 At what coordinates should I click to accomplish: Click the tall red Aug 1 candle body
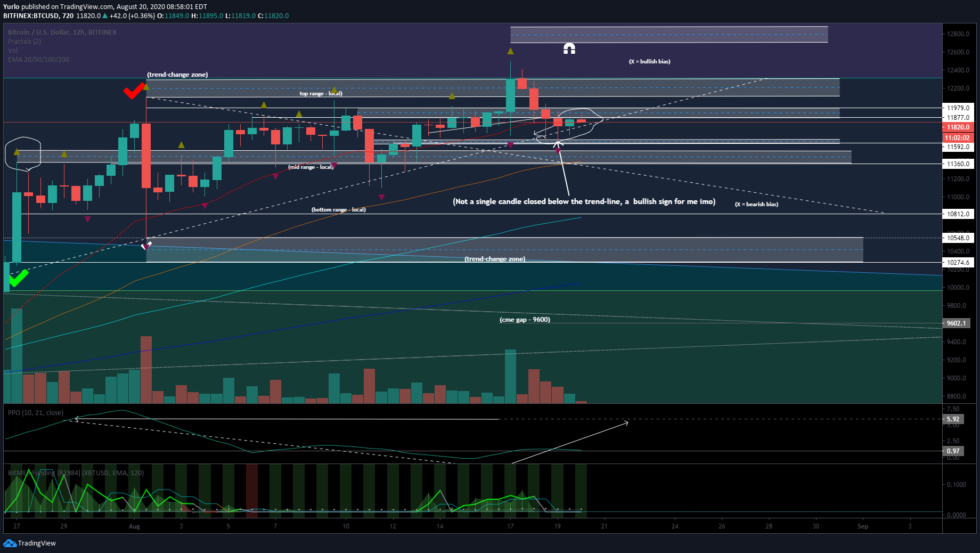point(146,156)
